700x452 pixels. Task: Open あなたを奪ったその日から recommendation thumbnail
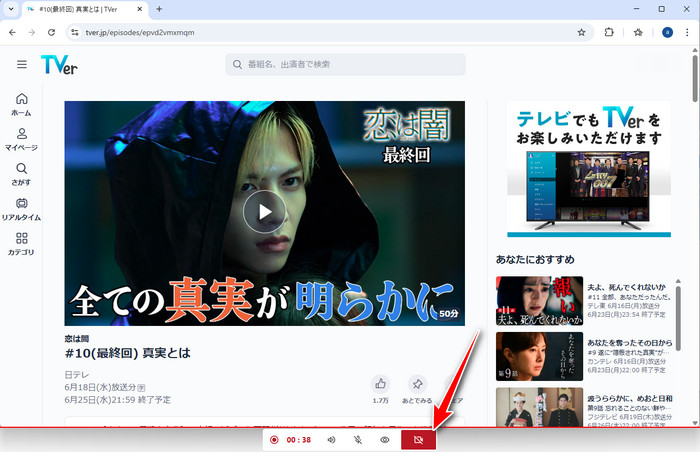(539, 356)
